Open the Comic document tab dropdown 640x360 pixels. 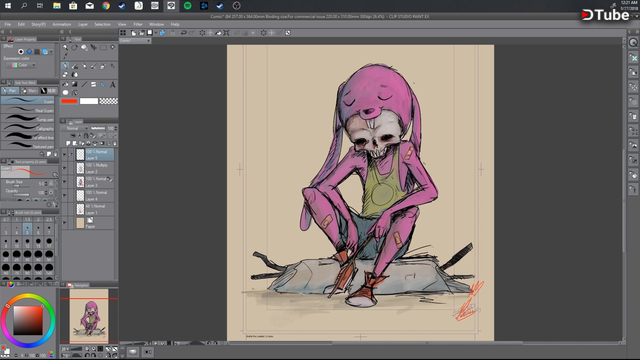(149, 40)
